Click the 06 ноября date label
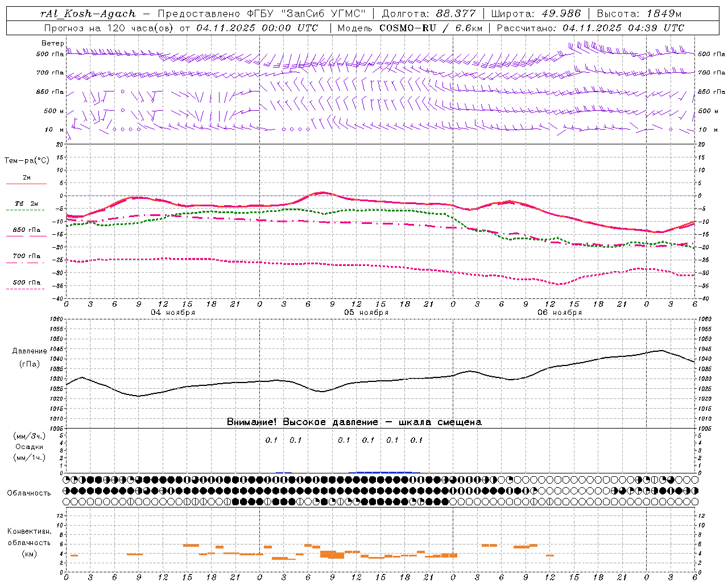The image size is (728, 582). (x=560, y=313)
